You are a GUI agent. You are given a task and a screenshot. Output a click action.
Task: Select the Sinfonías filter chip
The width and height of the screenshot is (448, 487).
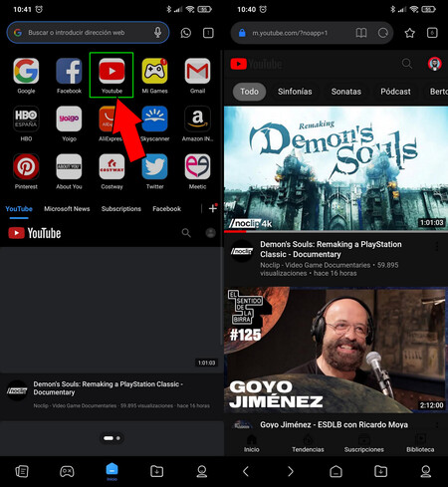click(295, 92)
